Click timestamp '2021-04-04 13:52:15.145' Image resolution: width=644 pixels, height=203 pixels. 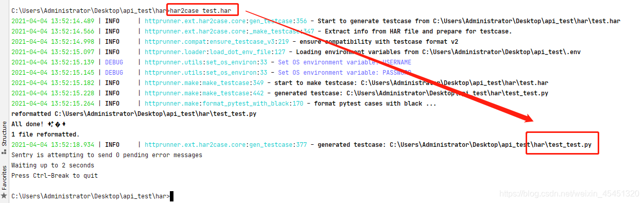click(x=53, y=73)
